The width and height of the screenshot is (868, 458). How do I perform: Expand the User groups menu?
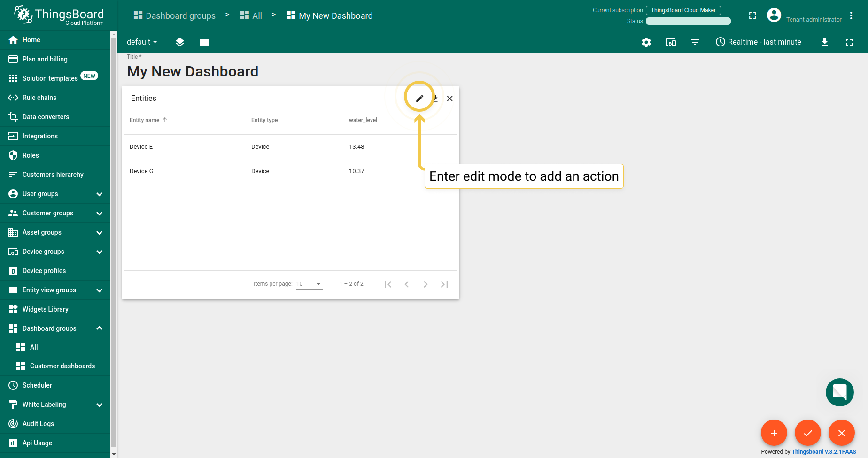pos(99,194)
